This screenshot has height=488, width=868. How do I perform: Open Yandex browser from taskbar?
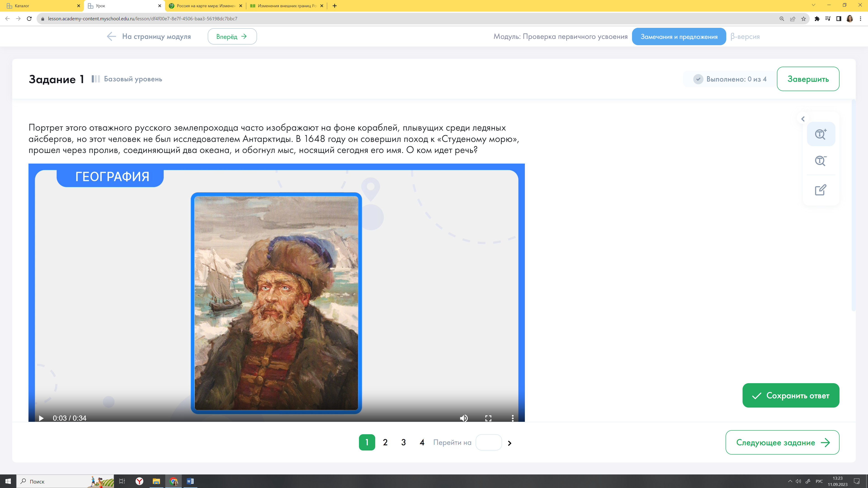coord(139,481)
